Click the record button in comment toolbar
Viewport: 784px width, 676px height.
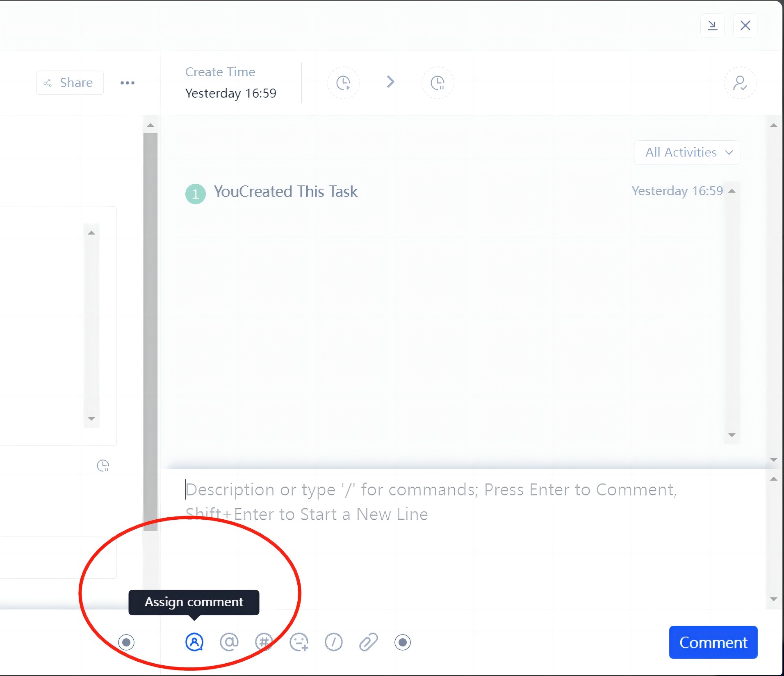[403, 642]
